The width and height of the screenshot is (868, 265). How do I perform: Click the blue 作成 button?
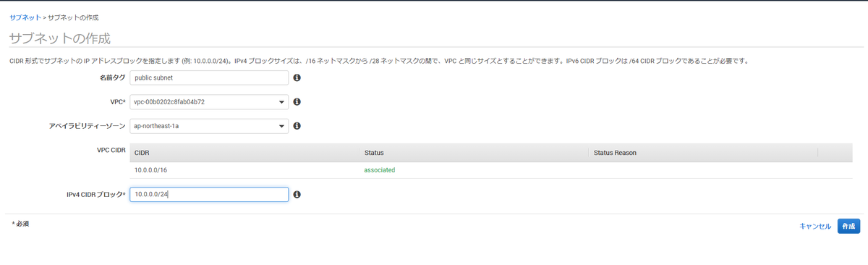point(849,226)
